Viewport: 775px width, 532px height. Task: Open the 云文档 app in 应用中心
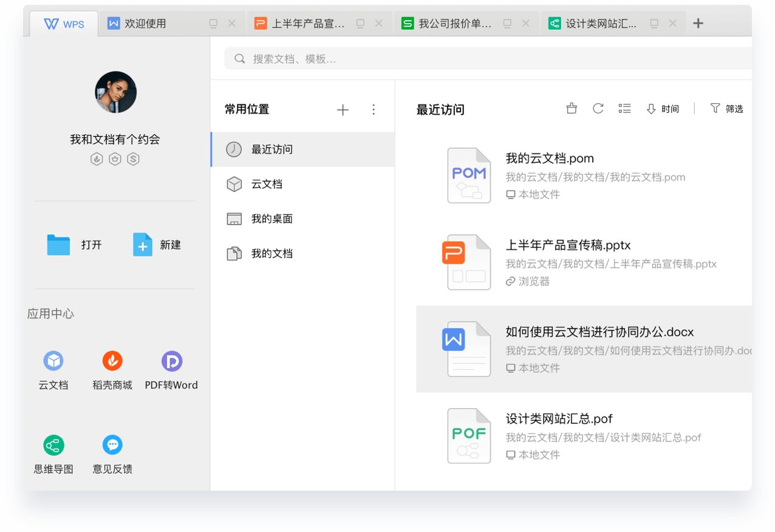tap(53, 360)
